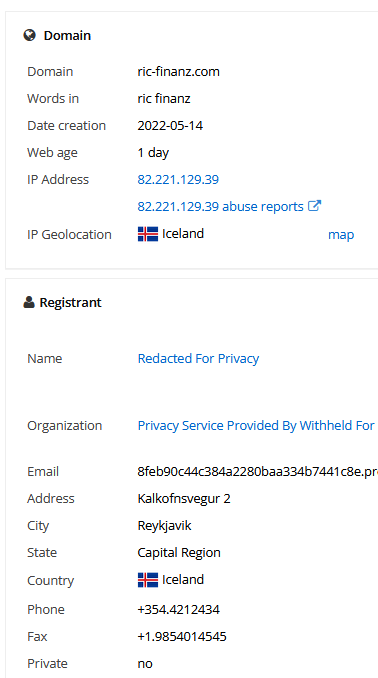
Task: Open the 82.221.129.39 abuse reports link
Action: [221, 206]
